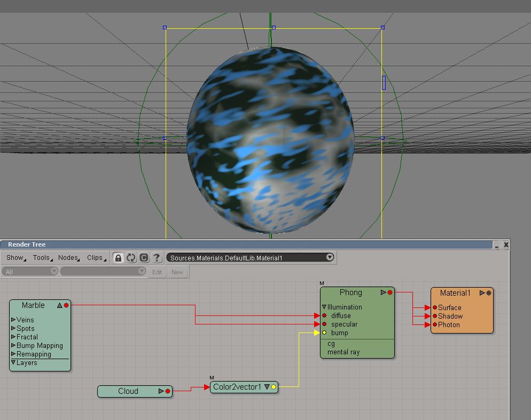Select the Material1 node title
Viewport: 531px width, 420px height.
pos(455,293)
